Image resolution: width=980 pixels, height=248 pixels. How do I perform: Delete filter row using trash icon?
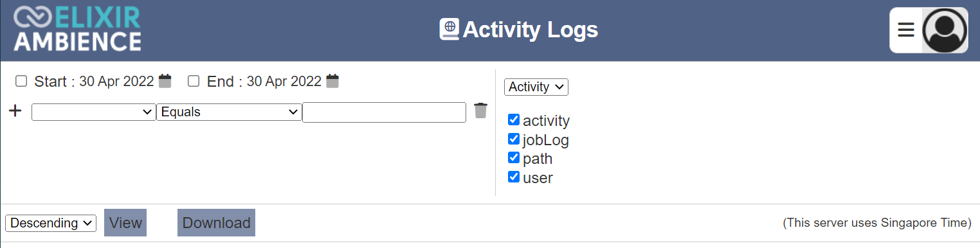coord(480,111)
